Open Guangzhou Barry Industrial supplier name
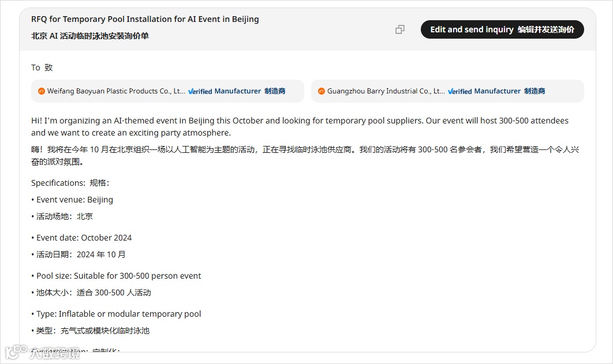The width and height of the screenshot is (613, 364). click(386, 91)
